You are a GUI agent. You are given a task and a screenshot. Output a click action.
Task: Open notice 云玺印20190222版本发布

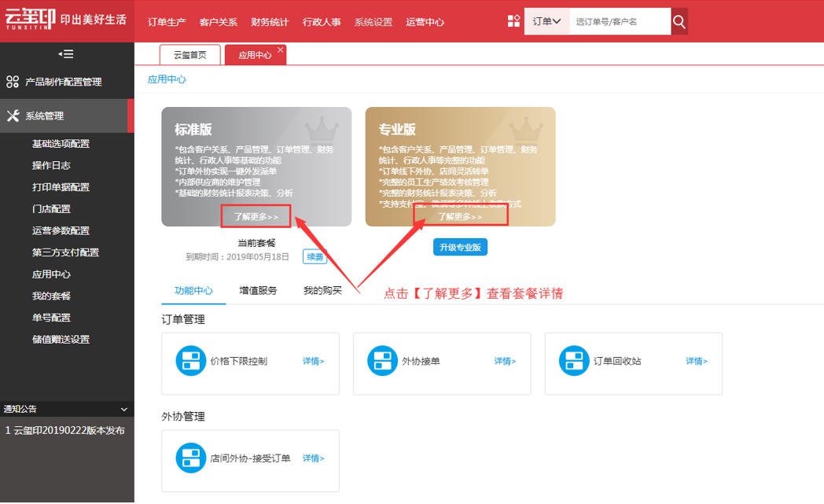[x=64, y=430]
